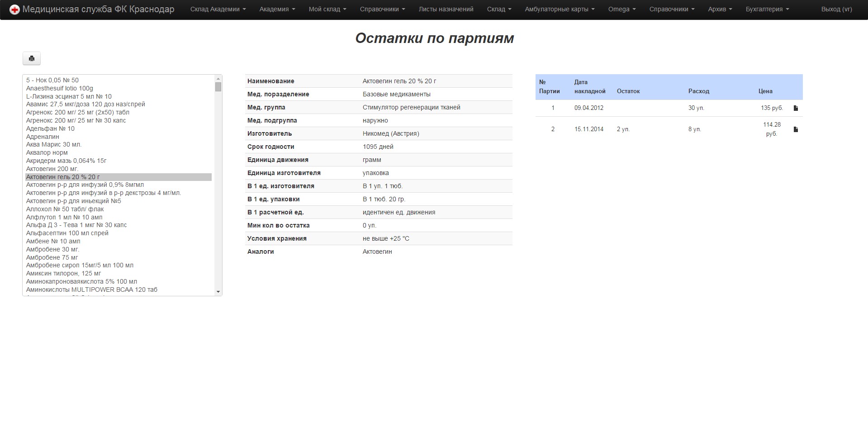Open document icon for batch 1 row
868x432 pixels.
click(x=796, y=108)
